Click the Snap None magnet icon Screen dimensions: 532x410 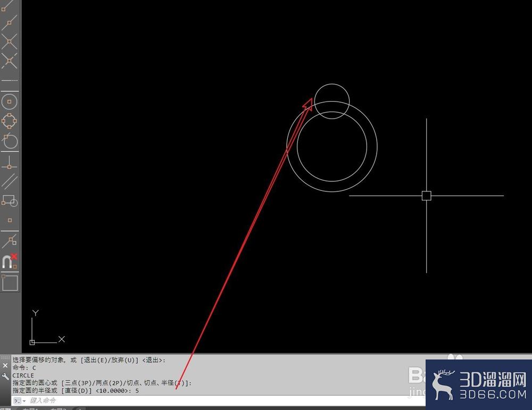9,261
